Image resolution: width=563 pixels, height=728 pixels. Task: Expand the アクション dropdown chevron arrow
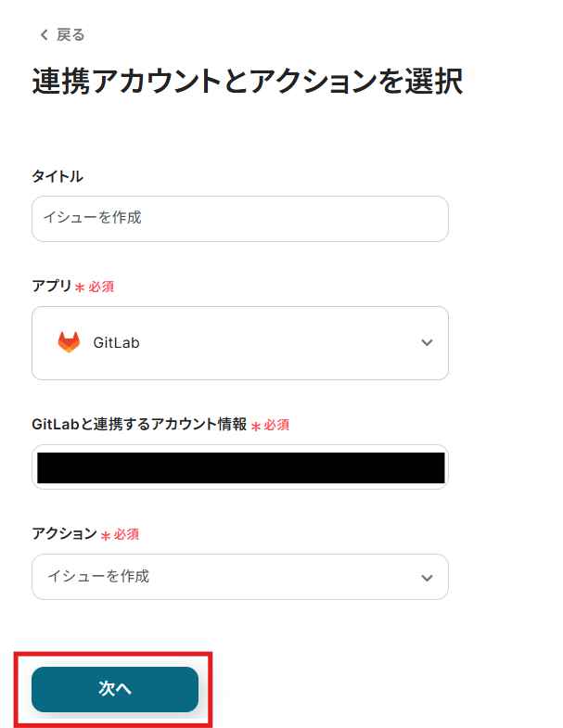[x=427, y=577]
